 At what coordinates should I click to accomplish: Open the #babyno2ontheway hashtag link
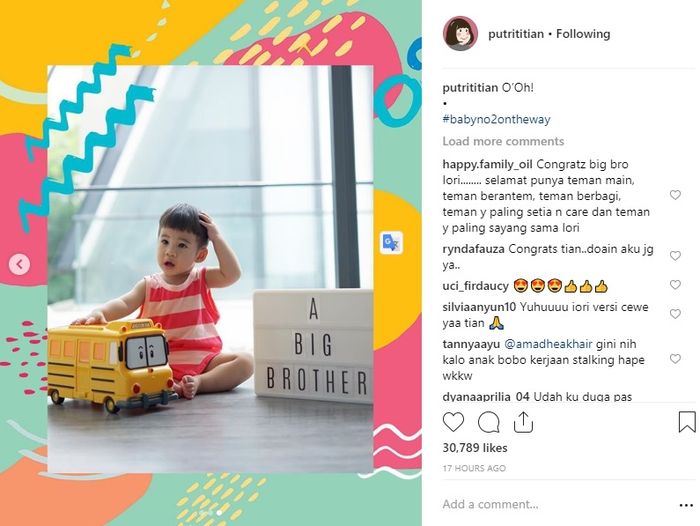click(496, 119)
